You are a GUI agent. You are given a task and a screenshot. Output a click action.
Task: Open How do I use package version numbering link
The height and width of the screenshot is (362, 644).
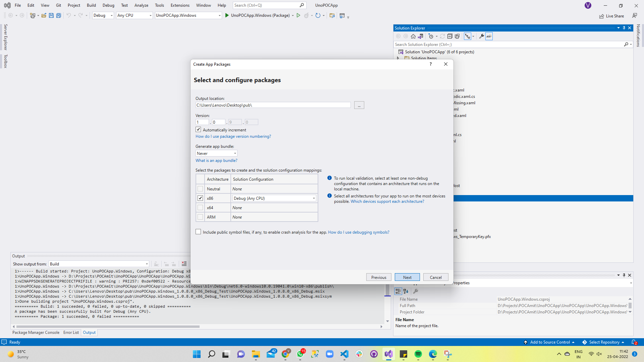coord(233,136)
